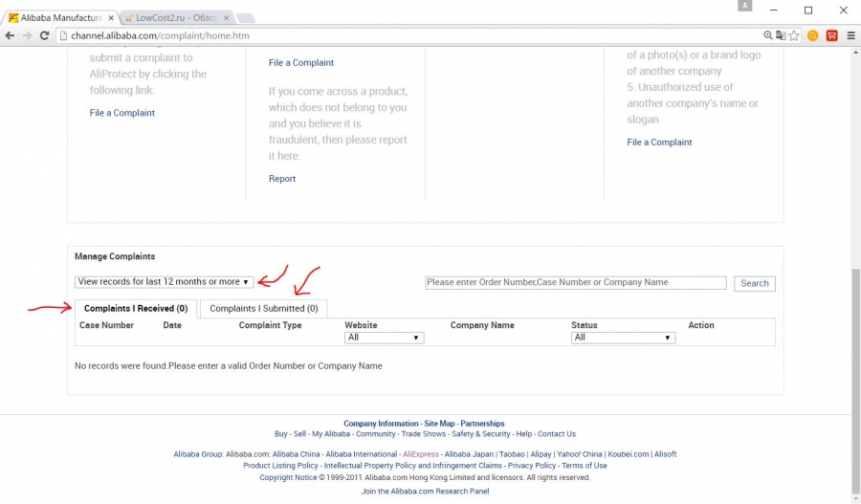Open the AliExpress footer link
The image size is (861, 504).
click(421, 454)
